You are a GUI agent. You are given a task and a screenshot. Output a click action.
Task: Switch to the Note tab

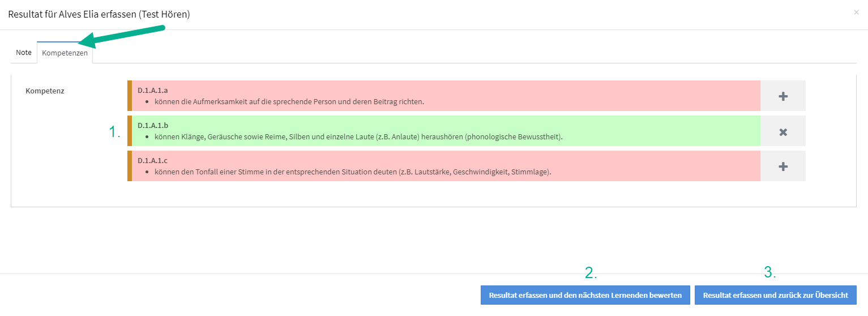[24, 53]
